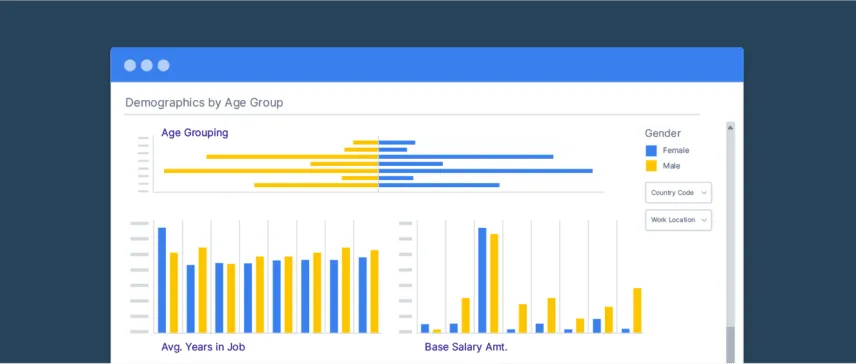856x364 pixels.
Task: Select the longest blue Age Grouping bar
Action: pyautogui.click(x=485, y=171)
